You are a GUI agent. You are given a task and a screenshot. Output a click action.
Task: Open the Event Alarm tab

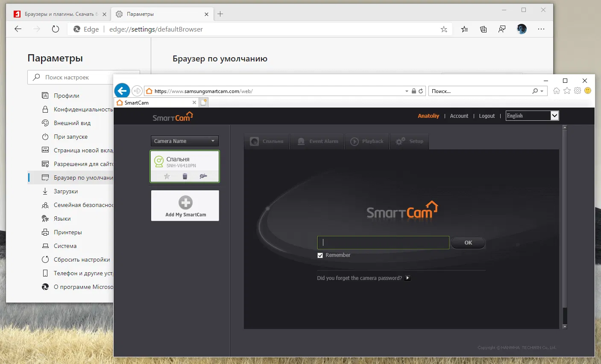pos(318,141)
